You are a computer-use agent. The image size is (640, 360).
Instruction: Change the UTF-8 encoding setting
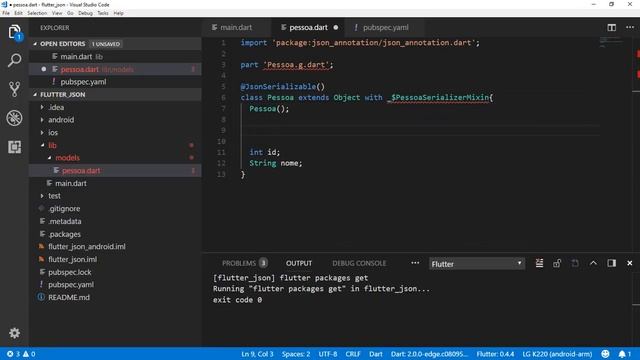(328, 354)
